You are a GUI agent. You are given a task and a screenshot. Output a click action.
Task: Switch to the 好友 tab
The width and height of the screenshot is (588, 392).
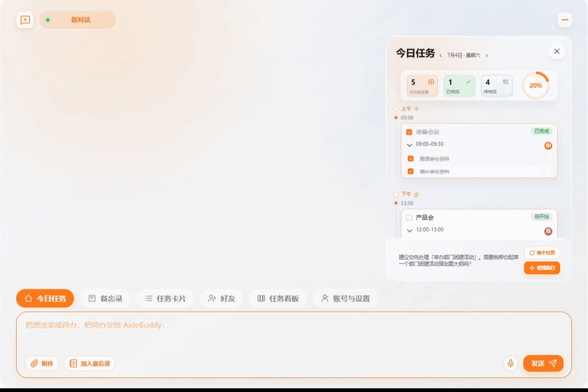click(x=221, y=298)
